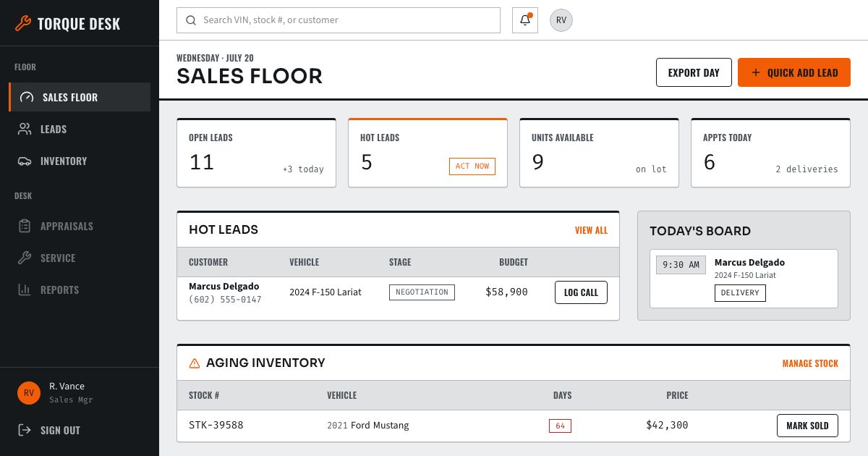
Task: Click the Appraisals clipboard icon
Action: (x=25, y=226)
